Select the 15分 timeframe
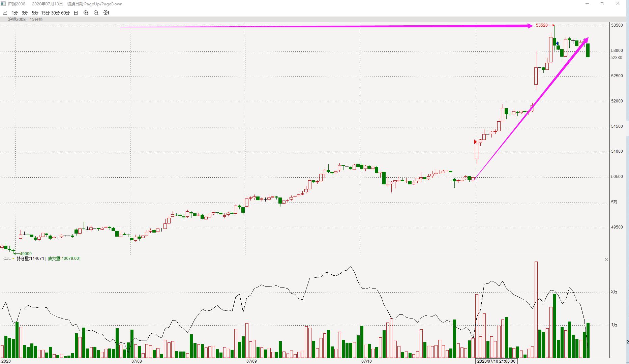Image resolution: width=629 pixels, height=364 pixels. click(45, 13)
